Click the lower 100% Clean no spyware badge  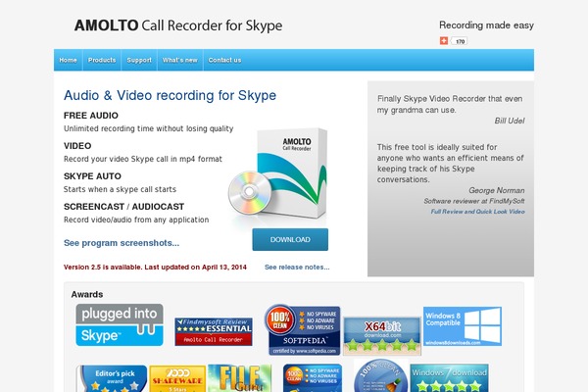313,378
